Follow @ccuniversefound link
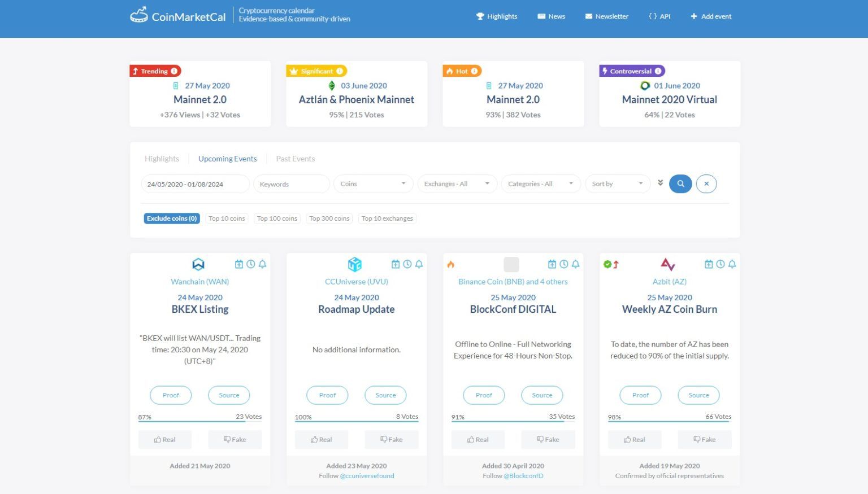Screen dimensions: 868x494 point(367,476)
